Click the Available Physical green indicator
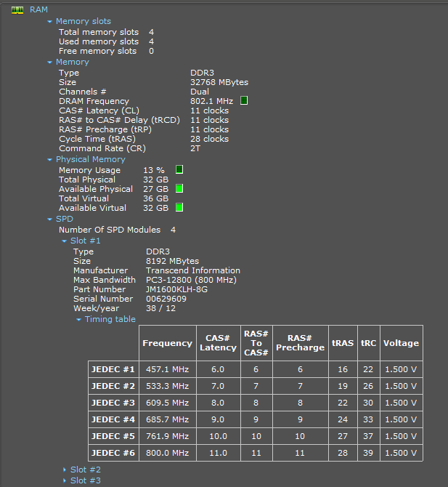 point(179,188)
